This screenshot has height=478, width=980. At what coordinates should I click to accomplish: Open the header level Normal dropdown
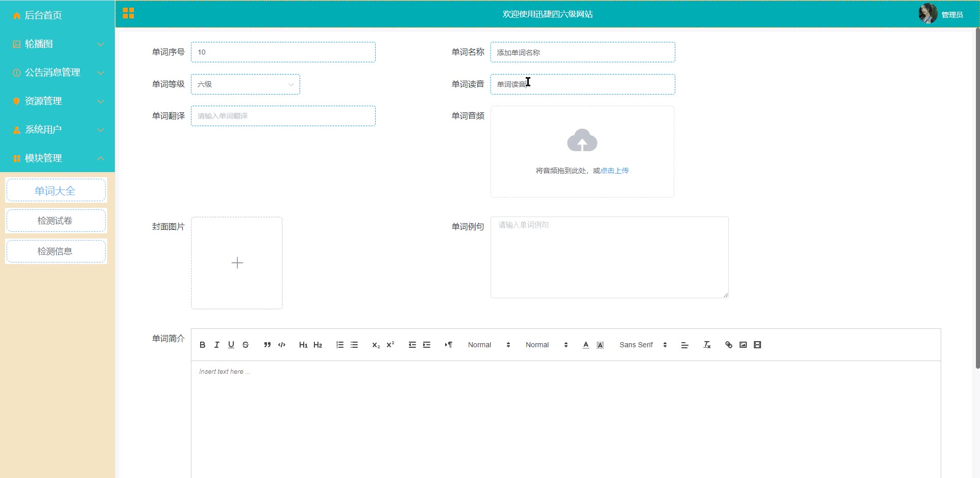[546, 345]
